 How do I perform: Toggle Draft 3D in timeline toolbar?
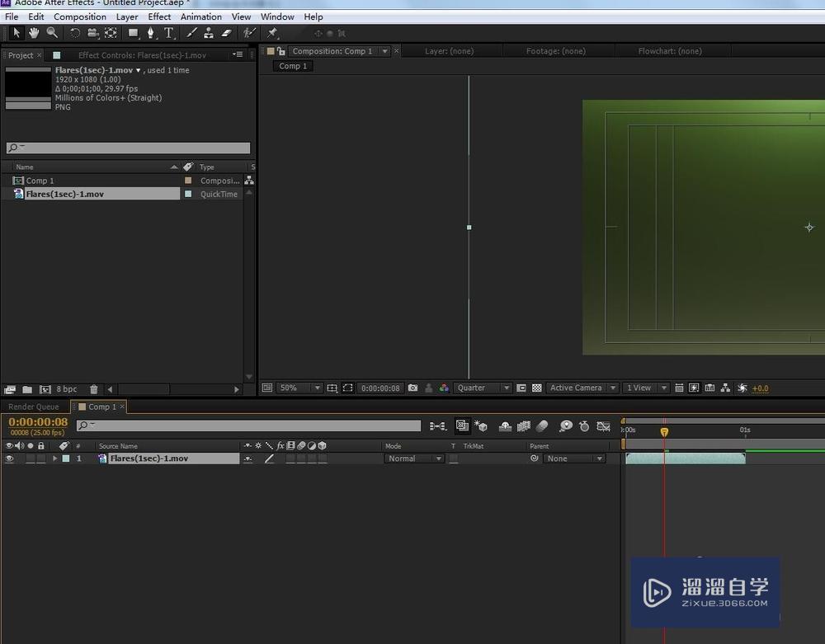click(x=481, y=426)
